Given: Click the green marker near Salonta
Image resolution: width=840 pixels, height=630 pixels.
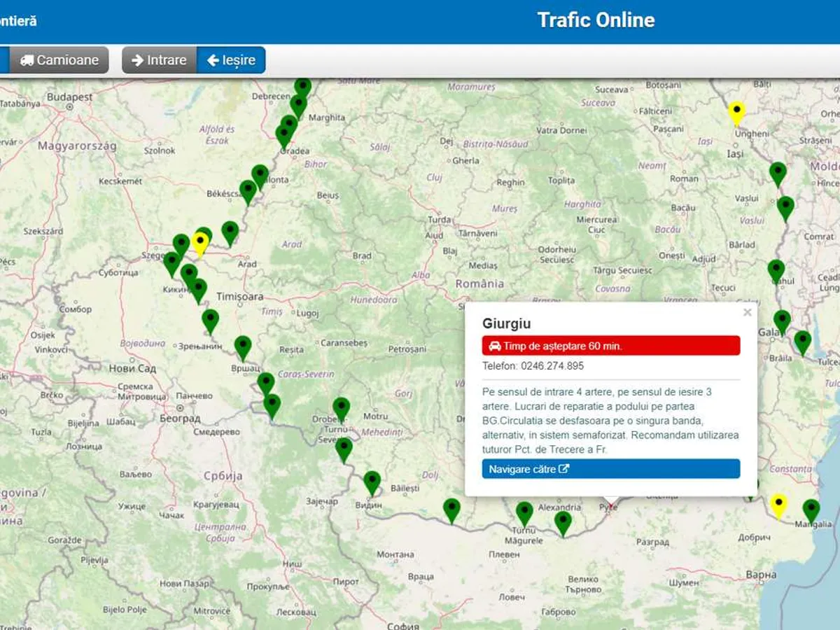Looking at the screenshot, I should pyautogui.click(x=260, y=175).
